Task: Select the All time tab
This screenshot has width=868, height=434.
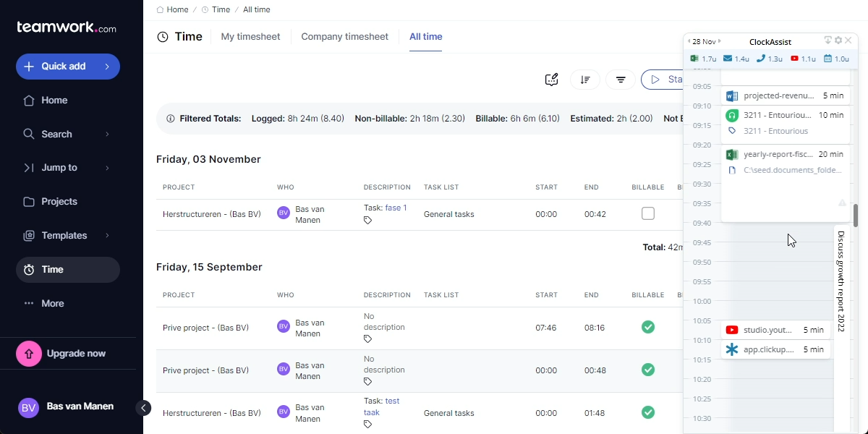Action: [x=425, y=37]
